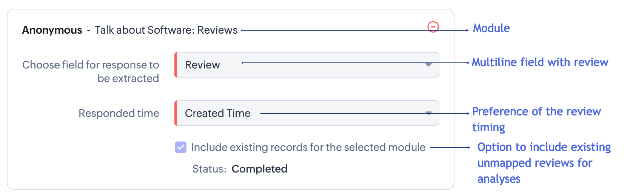The width and height of the screenshot is (644, 196).
Task: Click the "Talk about Software: Reviews" module name
Action: pyautogui.click(x=166, y=30)
